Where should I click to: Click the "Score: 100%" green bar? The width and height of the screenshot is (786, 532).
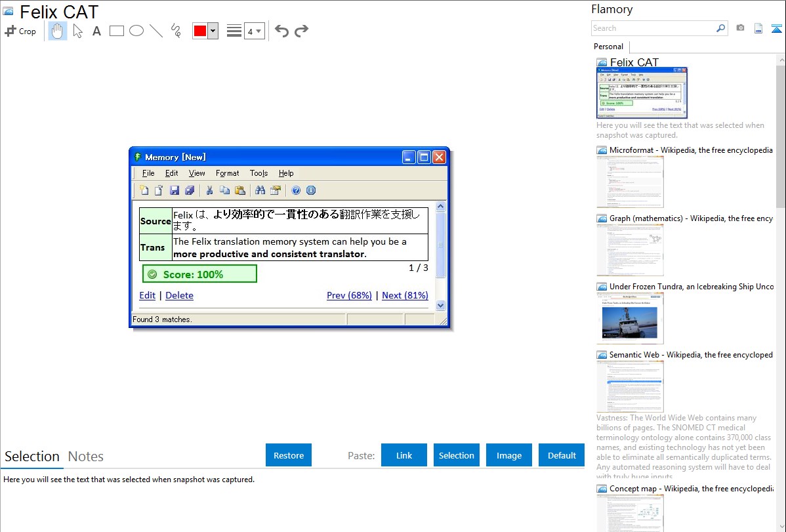(199, 274)
